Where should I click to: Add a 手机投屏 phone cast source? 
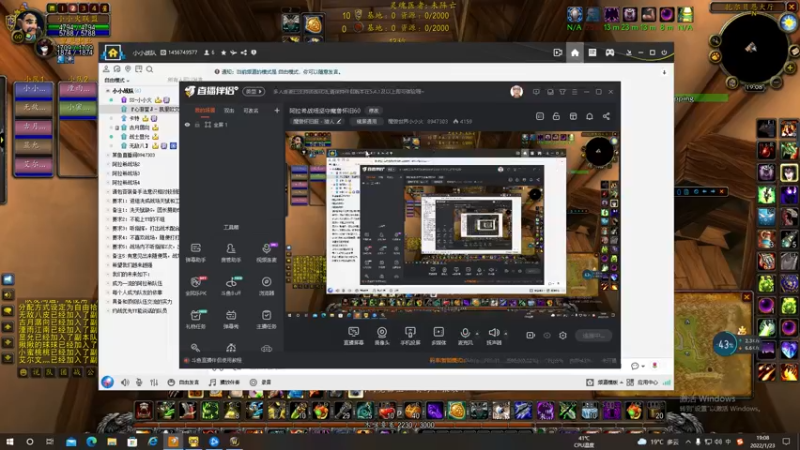pyautogui.click(x=410, y=336)
